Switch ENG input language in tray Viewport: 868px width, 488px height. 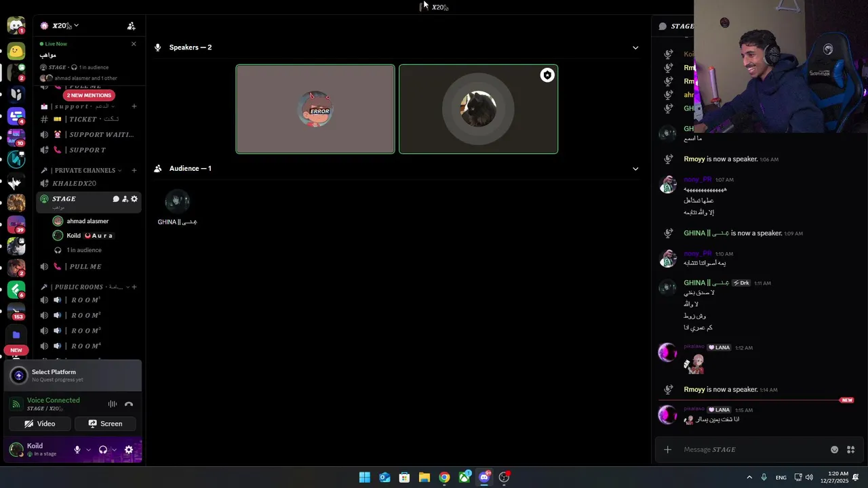point(781,477)
